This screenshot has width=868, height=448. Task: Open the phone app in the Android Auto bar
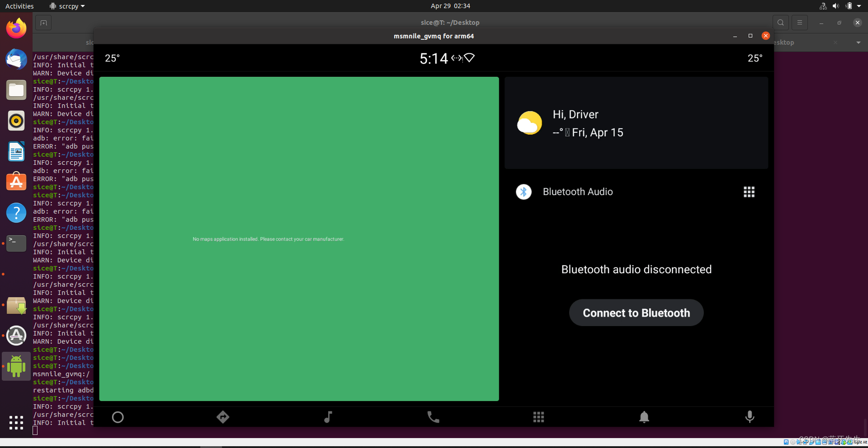pos(433,417)
